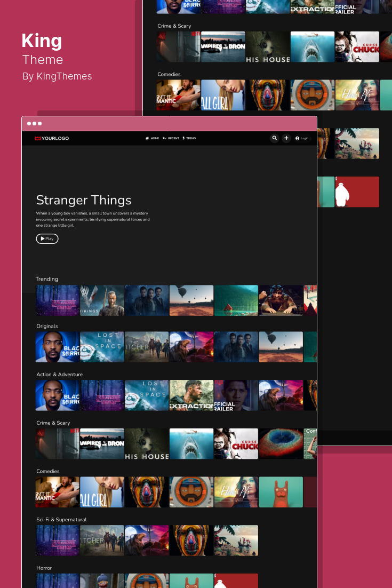
Task: Open the floating island thumbnail in Sci-Fi & Supernatural
Action: (x=236, y=541)
